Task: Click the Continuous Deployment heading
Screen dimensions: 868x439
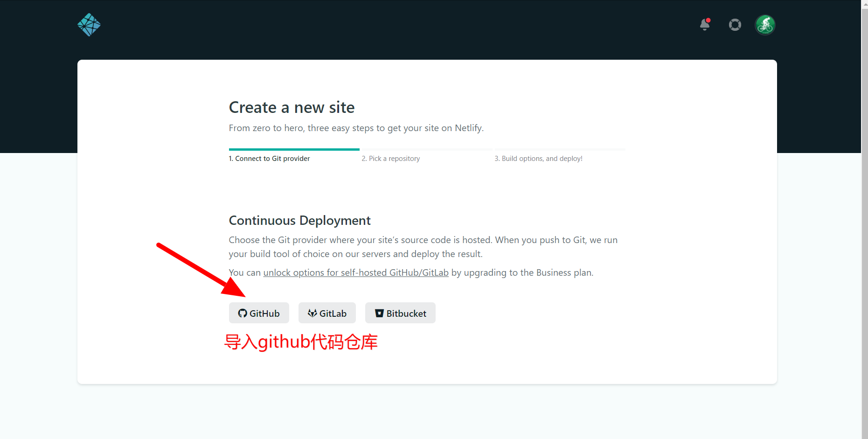Action: [x=300, y=220]
